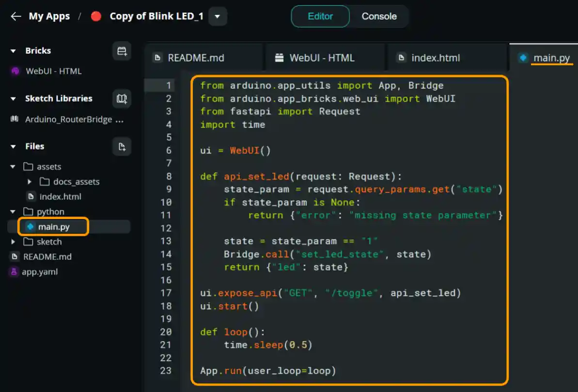Click the Python icon on the main.py tab

click(523, 58)
